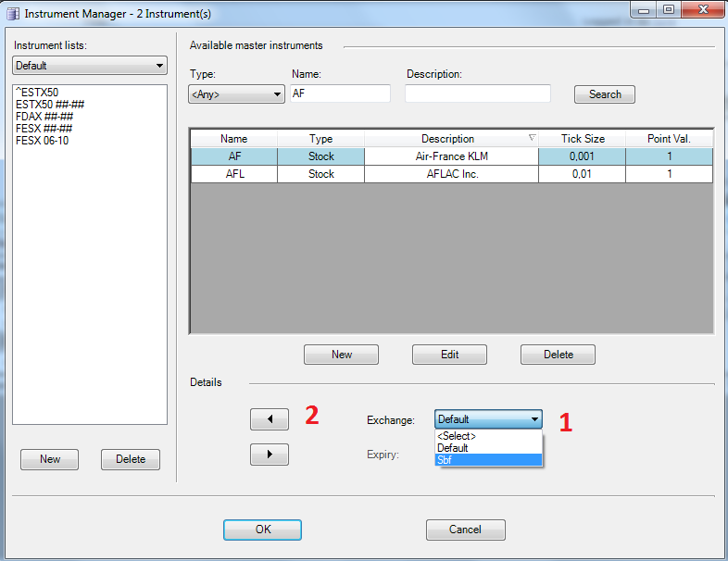Minimize the Instrument Manager window
Screen dimensions: 728x561
(644, 10)
